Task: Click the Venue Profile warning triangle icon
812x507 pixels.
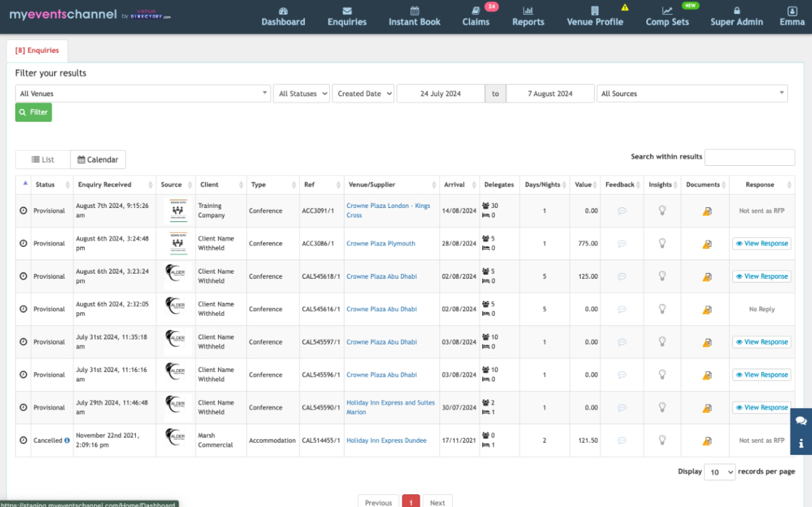Action: [625, 8]
